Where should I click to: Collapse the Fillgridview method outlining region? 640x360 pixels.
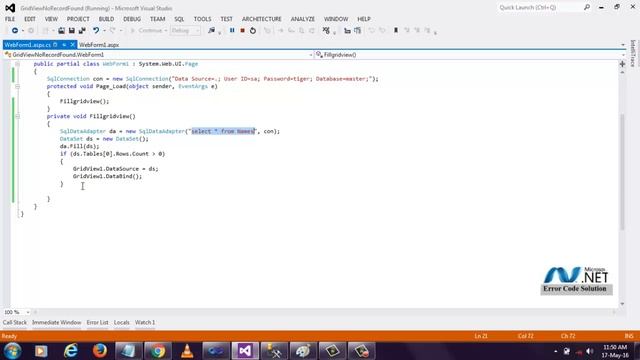[x=18, y=116]
